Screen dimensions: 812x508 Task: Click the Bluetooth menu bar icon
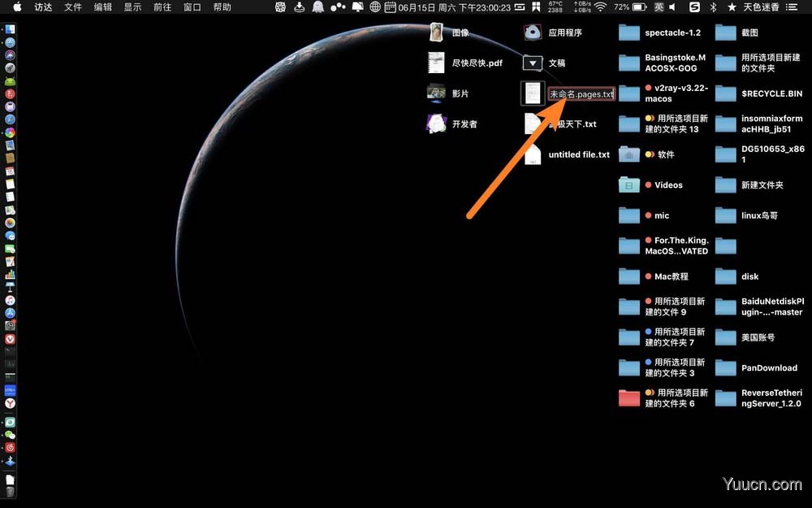[x=713, y=7]
